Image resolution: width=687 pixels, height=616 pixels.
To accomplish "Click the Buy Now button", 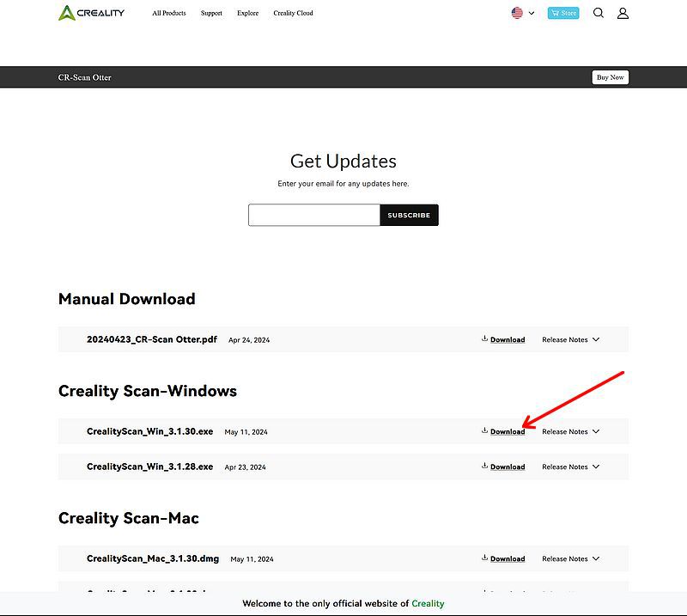I will (611, 77).
